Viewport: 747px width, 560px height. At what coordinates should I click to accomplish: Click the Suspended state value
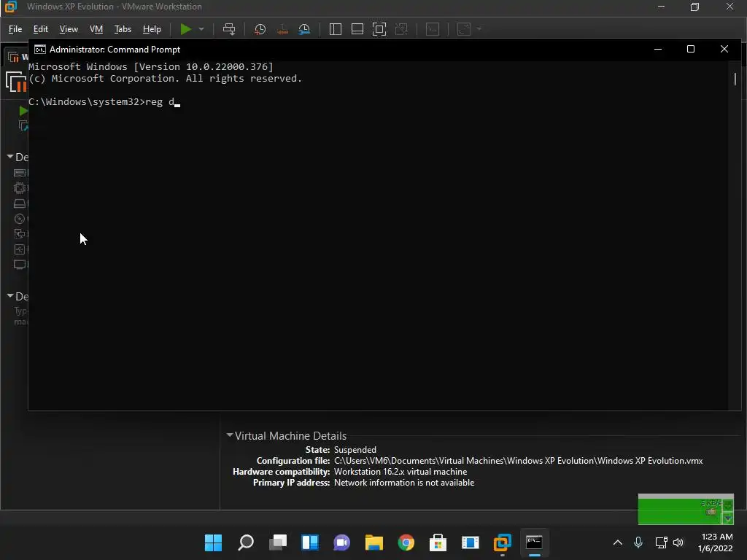click(x=355, y=449)
